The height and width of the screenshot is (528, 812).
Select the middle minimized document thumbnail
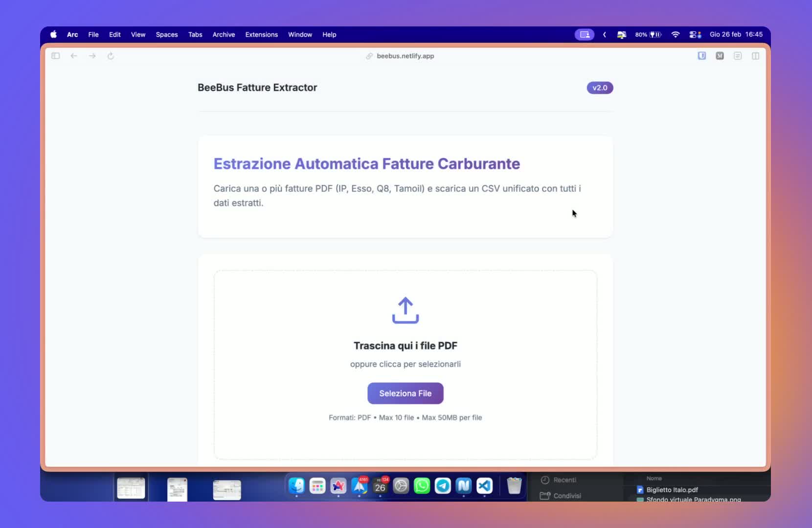click(x=177, y=489)
